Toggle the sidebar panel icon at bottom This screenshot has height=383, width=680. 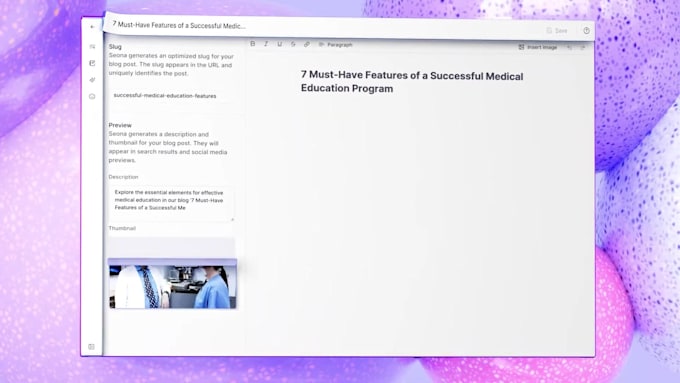pos(92,347)
